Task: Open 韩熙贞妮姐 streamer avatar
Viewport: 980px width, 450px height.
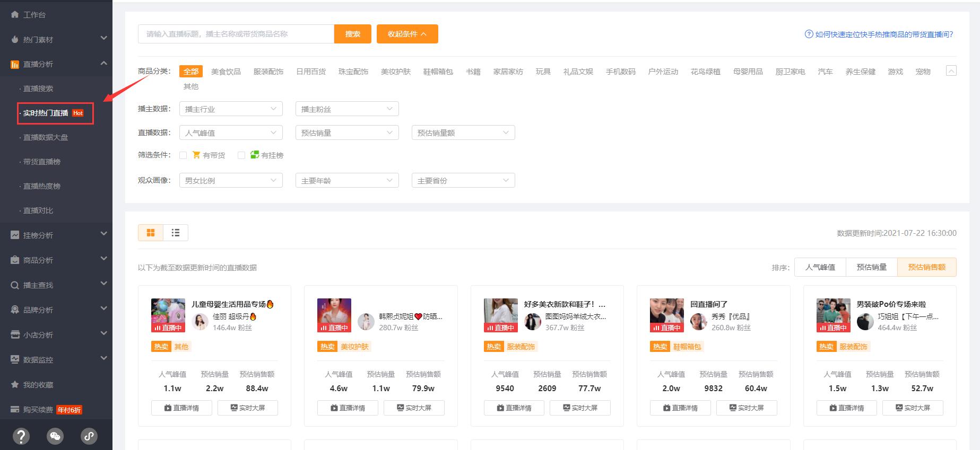Action: tap(366, 322)
